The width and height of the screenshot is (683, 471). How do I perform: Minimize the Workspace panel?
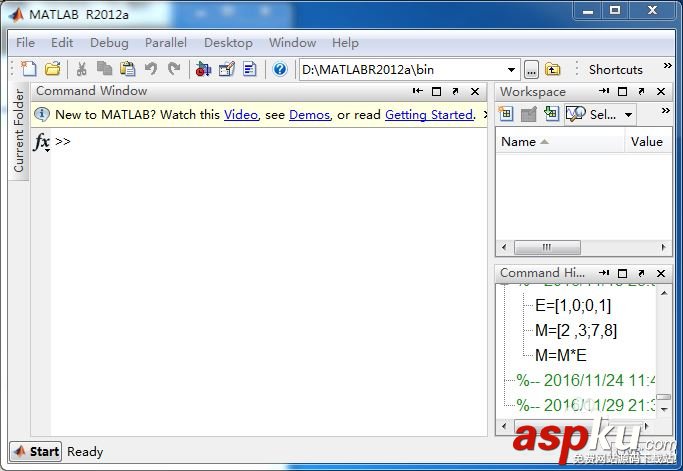pyautogui.click(x=604, y=91)
